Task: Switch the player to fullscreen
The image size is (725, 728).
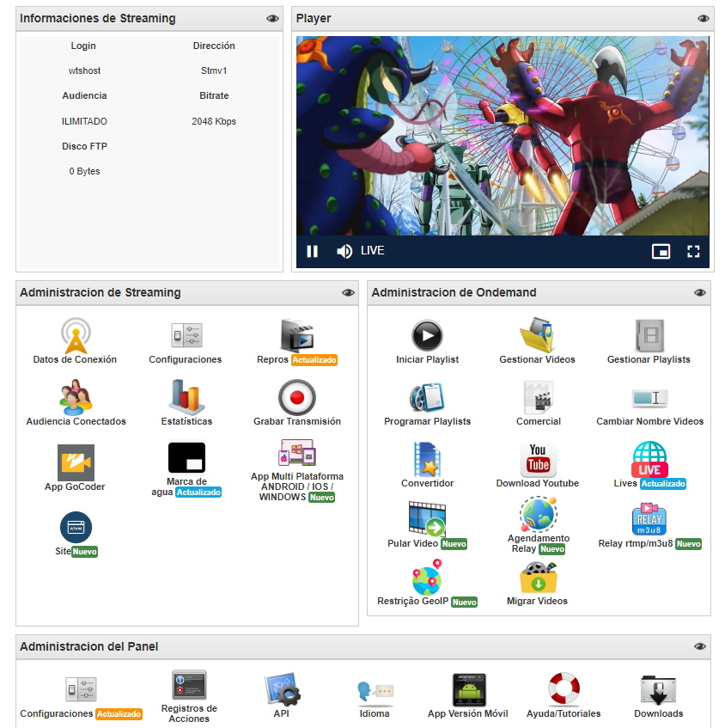Action: coord(693,251)
